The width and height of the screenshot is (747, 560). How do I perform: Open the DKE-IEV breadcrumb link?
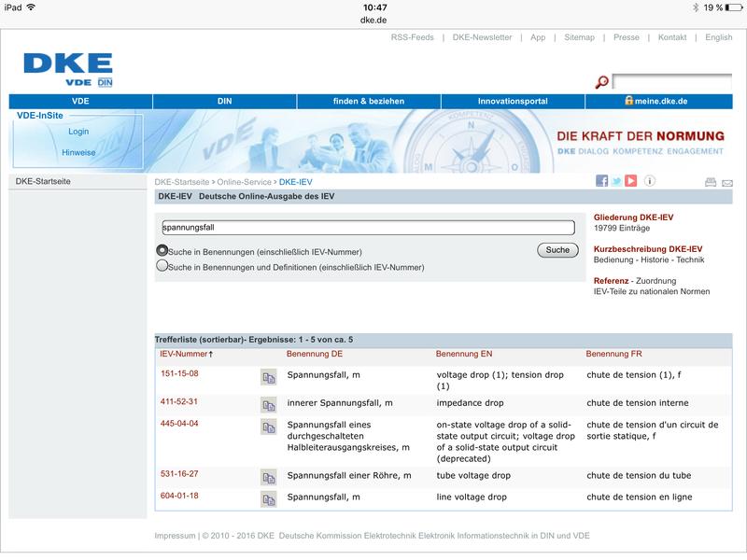[x=296, y=182]
